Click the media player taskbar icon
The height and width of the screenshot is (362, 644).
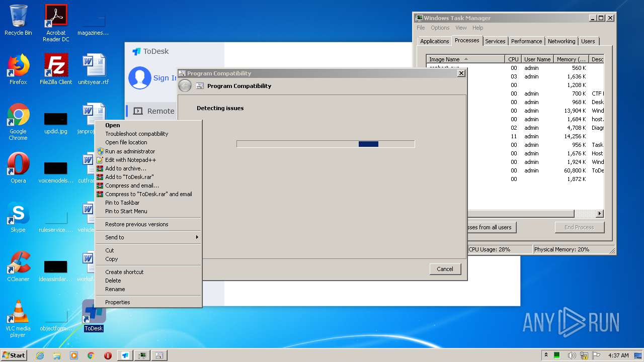click(x=74, y=355)
